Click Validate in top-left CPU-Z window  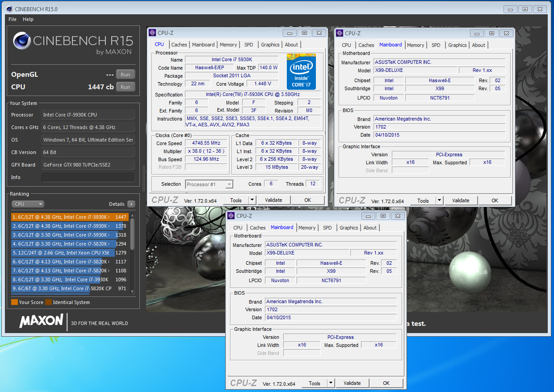tap(273, 200)
